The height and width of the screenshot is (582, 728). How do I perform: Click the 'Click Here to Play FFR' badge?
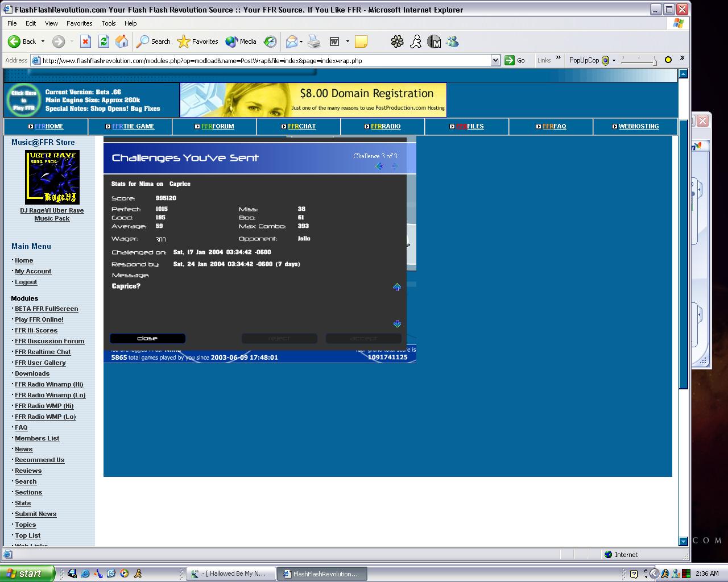point(24,100)
